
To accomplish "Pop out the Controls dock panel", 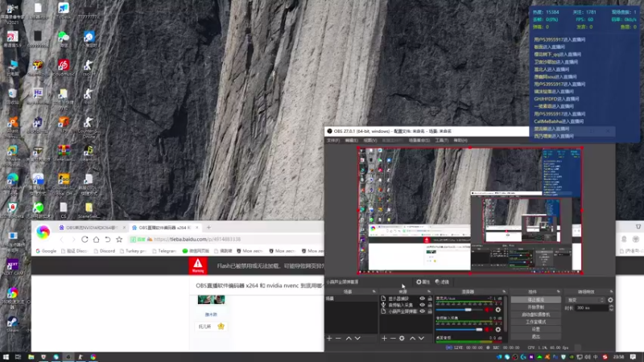I will tap(558, 292).
